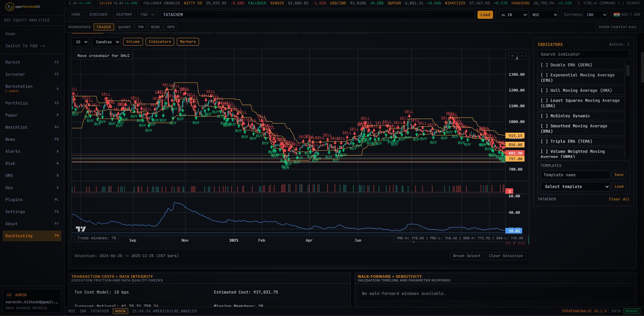The image size is (644, 316).
Task: Check Least Squares Moving Average (LSMA)
Action: pos(581,103)
